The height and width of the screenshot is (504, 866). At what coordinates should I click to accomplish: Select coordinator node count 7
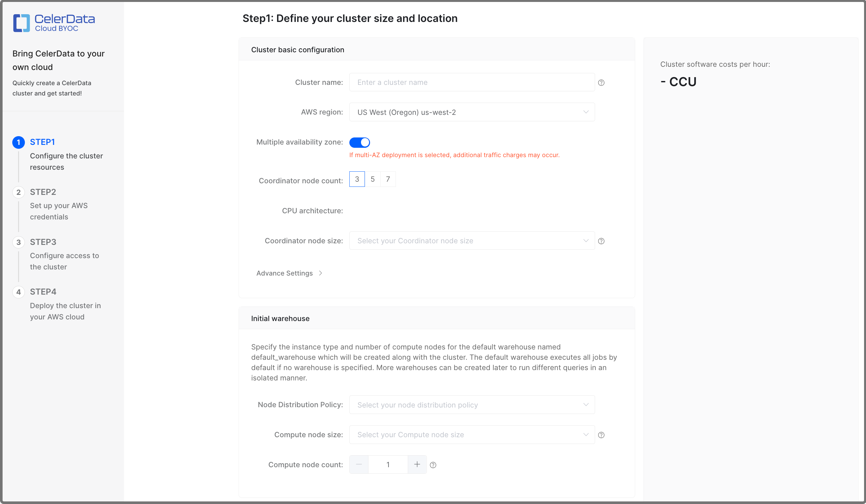click(388, 179)
